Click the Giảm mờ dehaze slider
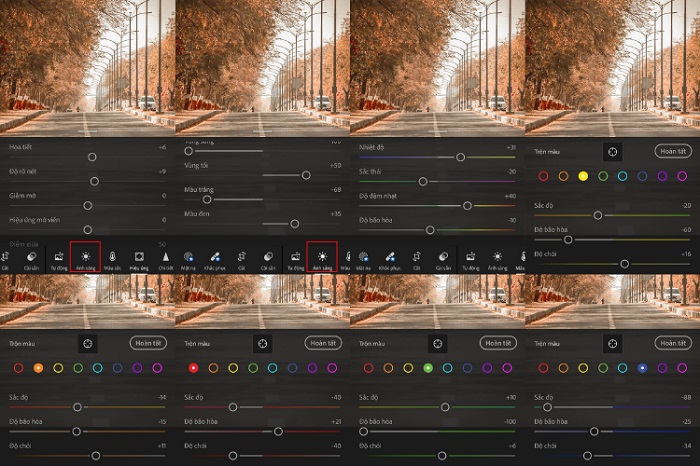Viewport: 700px width, 466px height. 88,205
